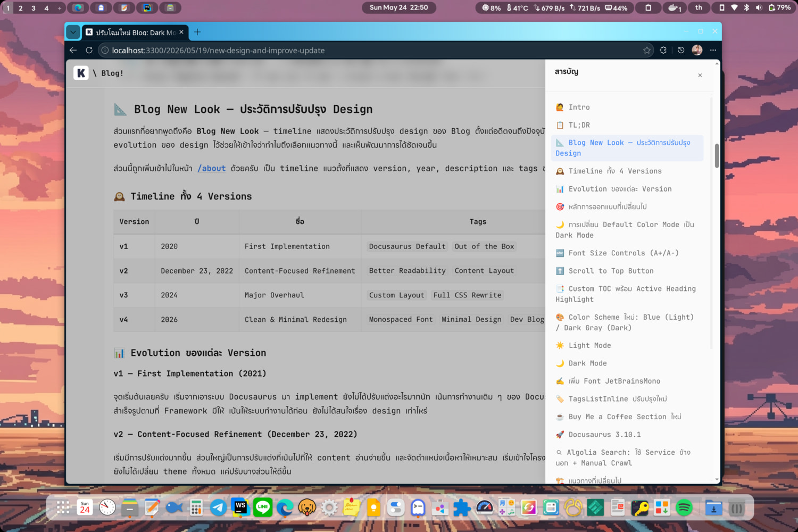The width and height of the screenshot is (798, 532).
Task: Open the date and time clock menu
Action: (x=399, y=7)
